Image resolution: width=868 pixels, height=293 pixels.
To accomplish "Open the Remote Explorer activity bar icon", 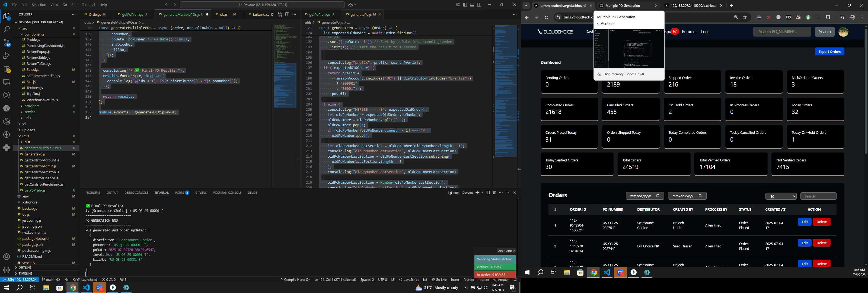I will [7, 82].
